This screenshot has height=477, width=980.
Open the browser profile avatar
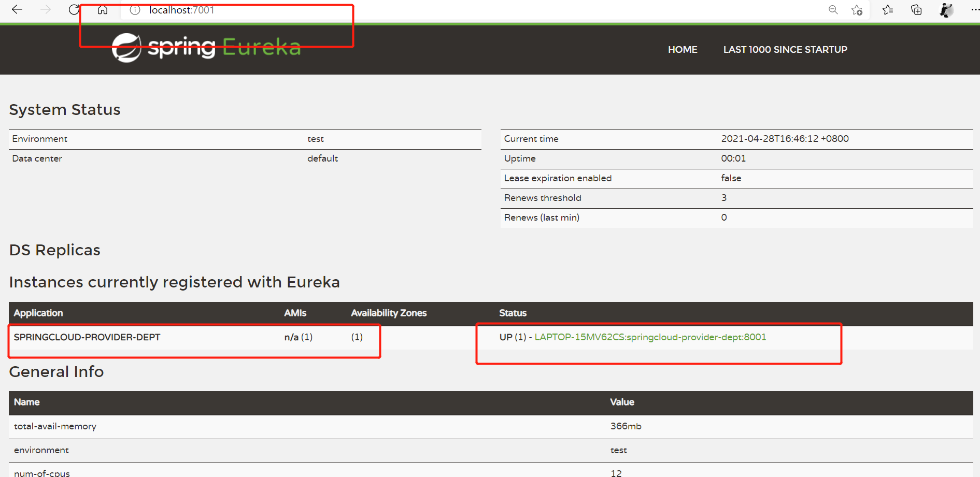pos(946,10)
